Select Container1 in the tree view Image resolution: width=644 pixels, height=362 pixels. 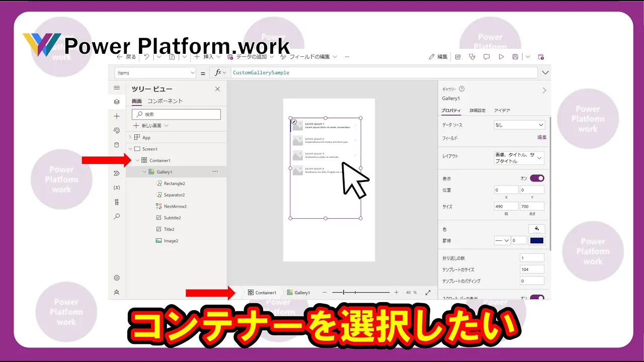pos(159,160)
